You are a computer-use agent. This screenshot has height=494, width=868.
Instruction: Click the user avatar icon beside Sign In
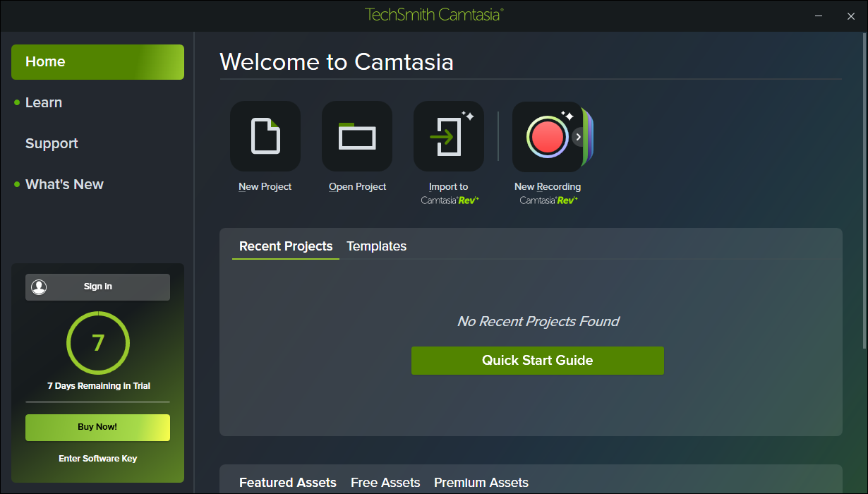[x=39, y=287]
